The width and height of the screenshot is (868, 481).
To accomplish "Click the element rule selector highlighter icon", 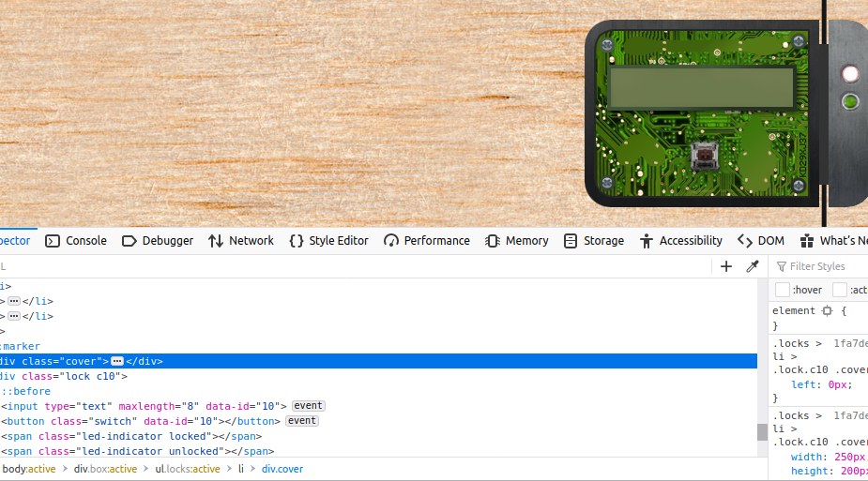I will [827, 310].
